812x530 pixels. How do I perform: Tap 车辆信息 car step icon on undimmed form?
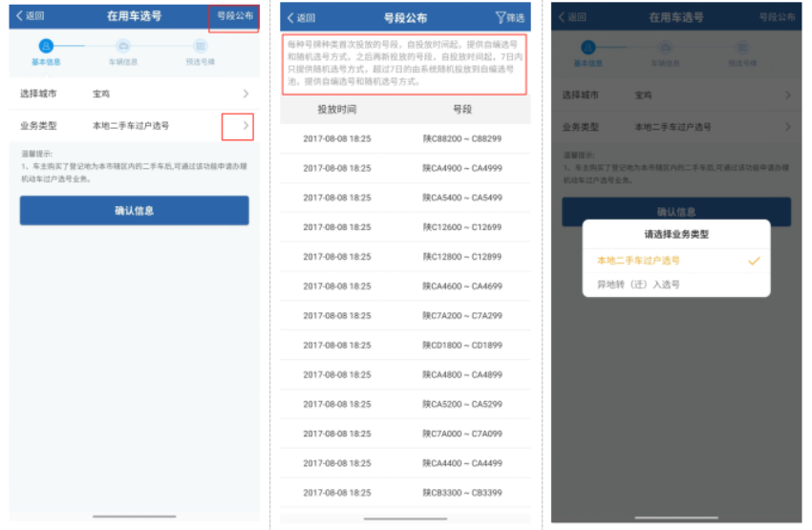[122, 46]
